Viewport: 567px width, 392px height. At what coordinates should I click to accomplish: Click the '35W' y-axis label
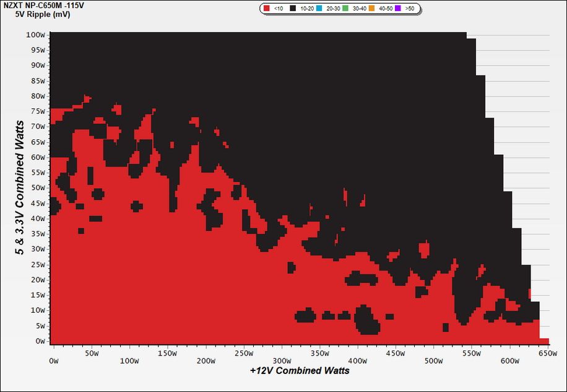37,234
